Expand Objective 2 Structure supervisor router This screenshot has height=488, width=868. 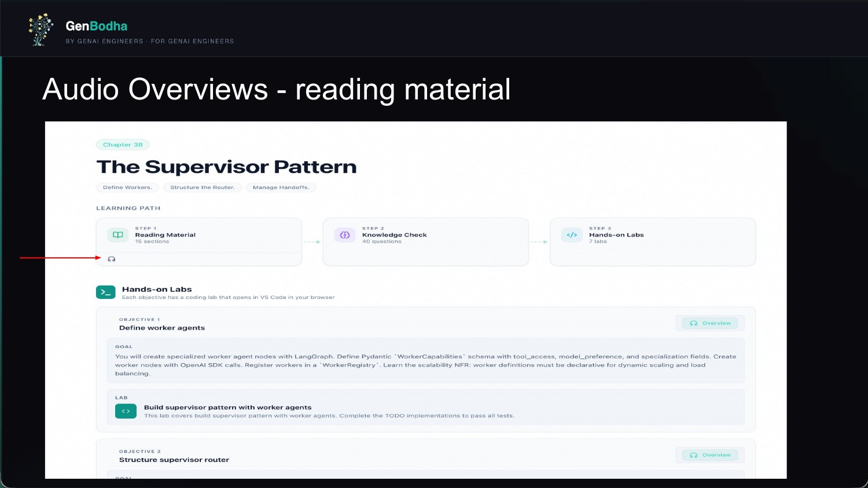click(174, 460)
